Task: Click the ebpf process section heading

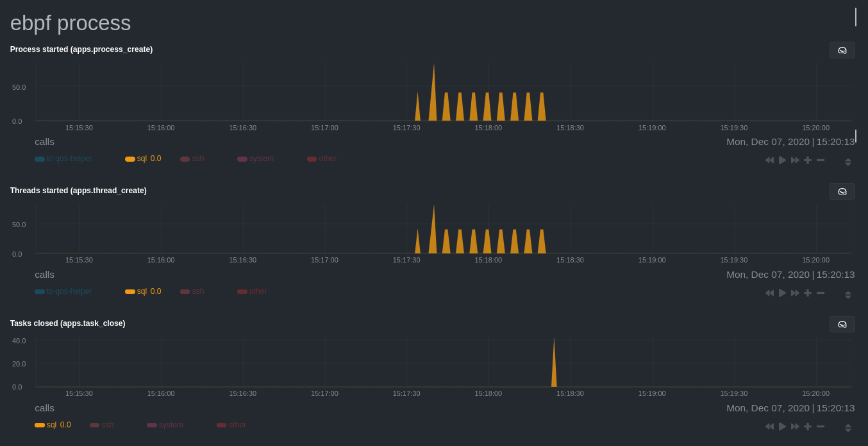Action: click(71, 23)
